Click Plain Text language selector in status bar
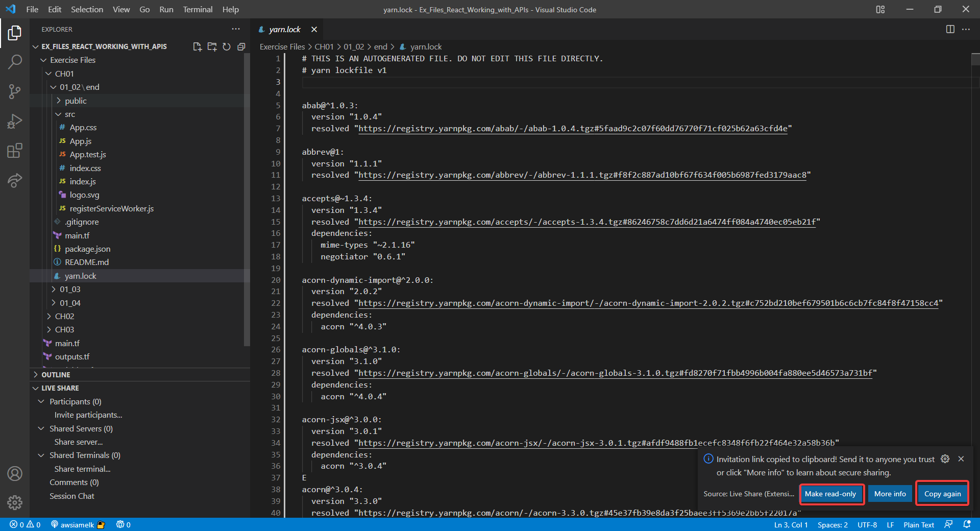980x531 pixels. (918, 524)
